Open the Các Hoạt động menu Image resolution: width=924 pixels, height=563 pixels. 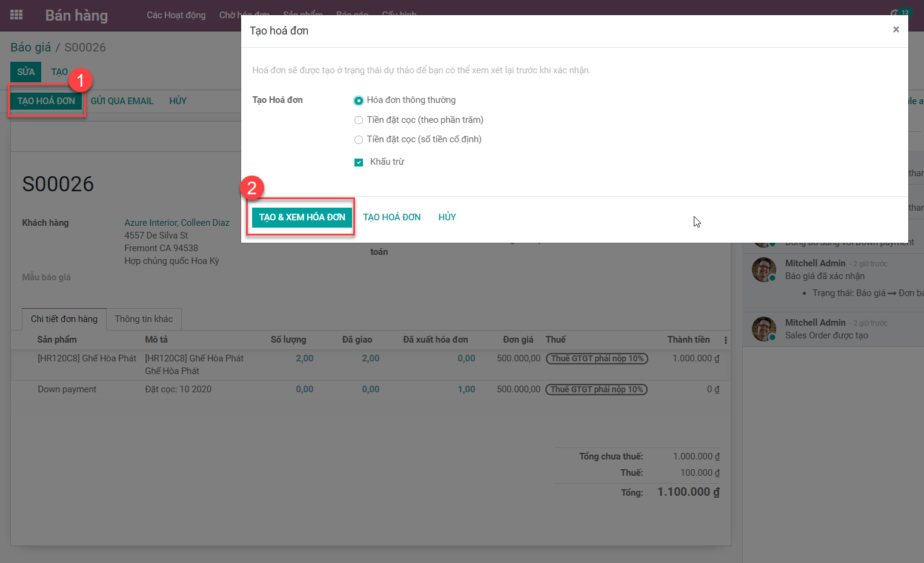(x=176, y=15)
